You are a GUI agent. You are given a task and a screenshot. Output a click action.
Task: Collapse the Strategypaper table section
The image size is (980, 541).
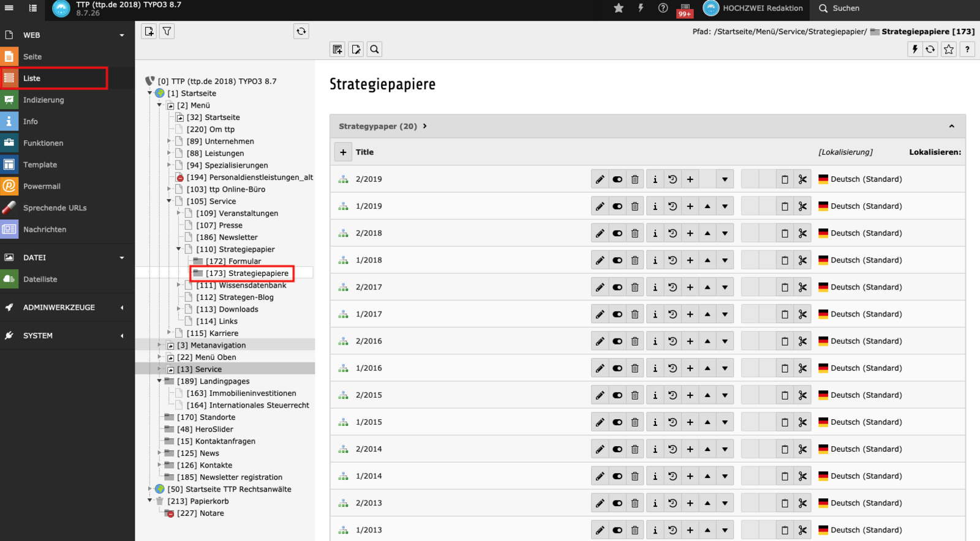(x=951, y=126)
